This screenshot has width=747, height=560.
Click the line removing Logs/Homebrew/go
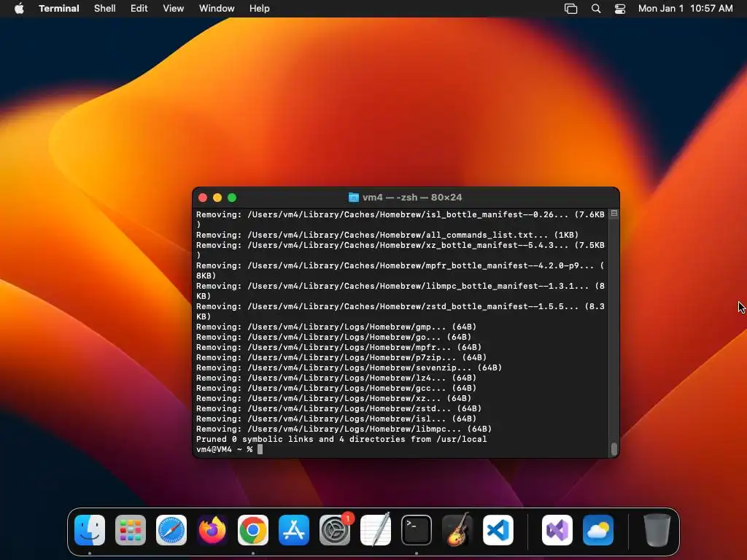point(334,337)
